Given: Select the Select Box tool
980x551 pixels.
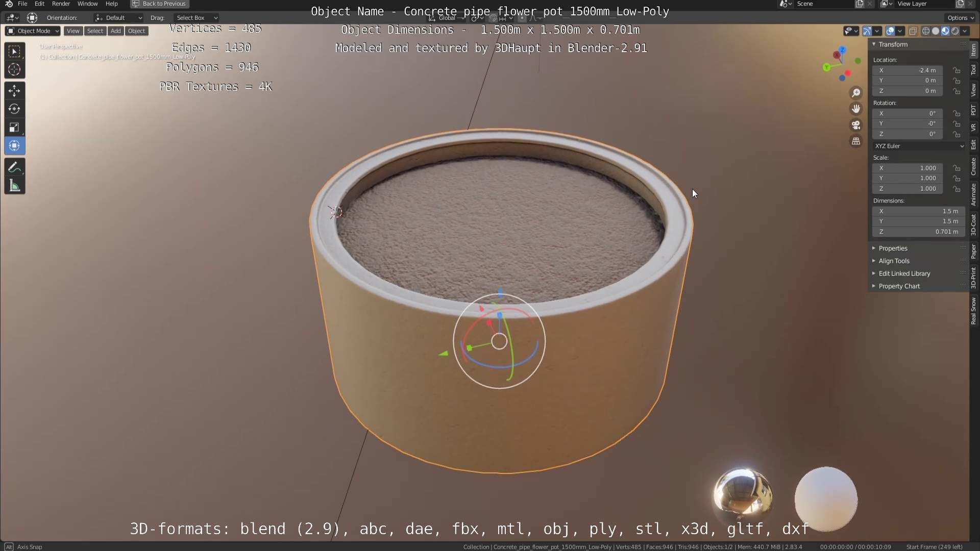Looking at the screenshot, I should pyautogui.click(x=14, y=51).
